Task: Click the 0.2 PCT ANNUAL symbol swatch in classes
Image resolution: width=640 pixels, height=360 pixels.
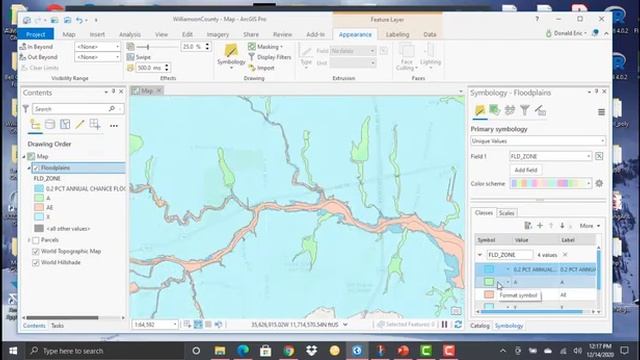Action: (x=489, y=269)
